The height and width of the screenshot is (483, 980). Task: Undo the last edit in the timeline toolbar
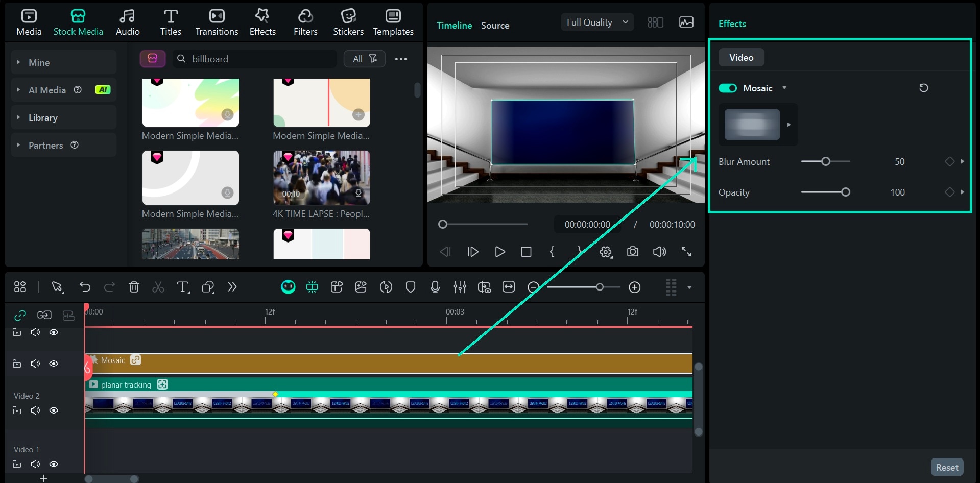coord(85,287)
